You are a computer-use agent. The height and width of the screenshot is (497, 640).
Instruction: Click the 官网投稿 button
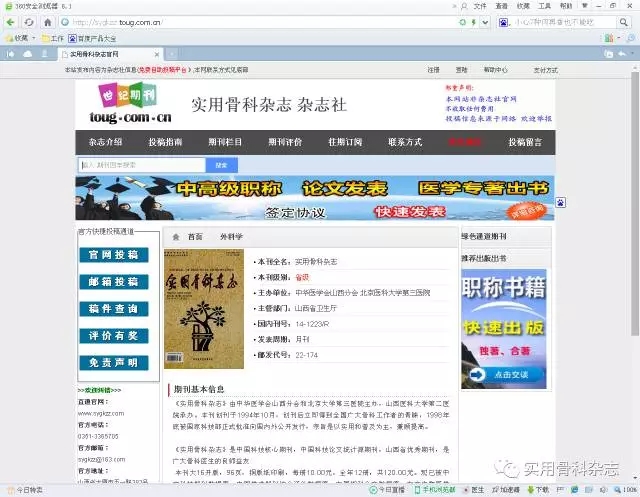pos(113,255)
